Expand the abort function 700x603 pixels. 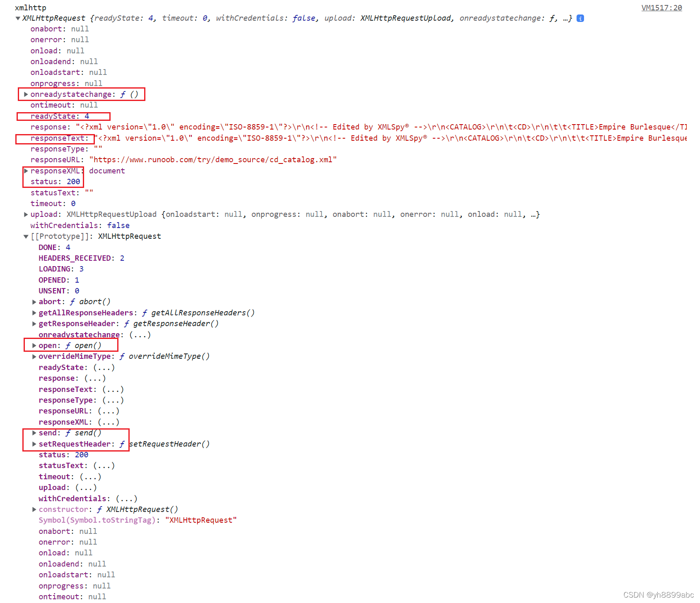click(x=34, y=301)
